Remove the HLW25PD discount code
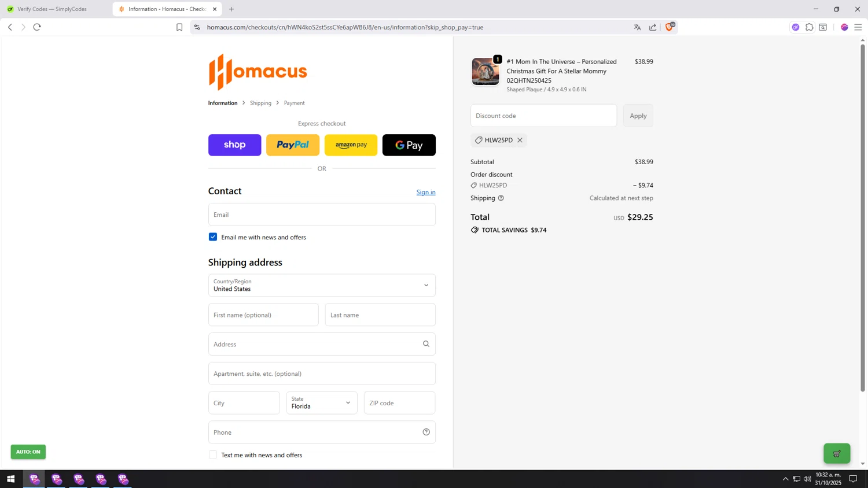868x488 pixels. pyautogui.click(x=520, y=140)
